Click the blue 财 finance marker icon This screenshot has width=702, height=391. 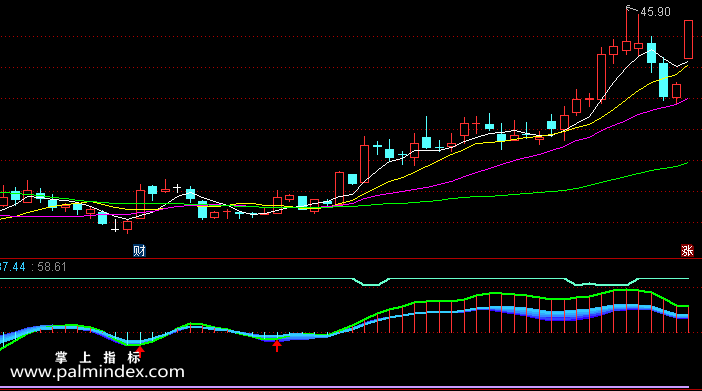click(139, 251)
